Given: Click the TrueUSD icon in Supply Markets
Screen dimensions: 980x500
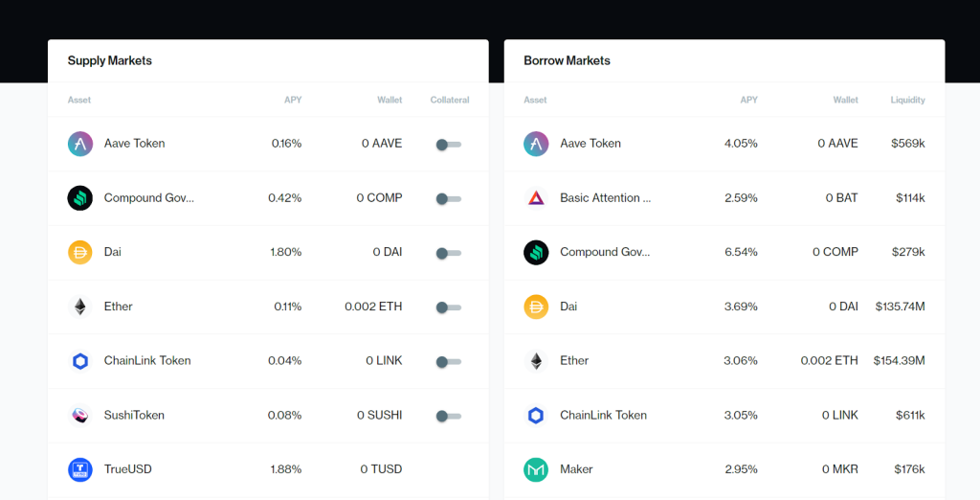Looking at the screenshot, I should [79, 469].
